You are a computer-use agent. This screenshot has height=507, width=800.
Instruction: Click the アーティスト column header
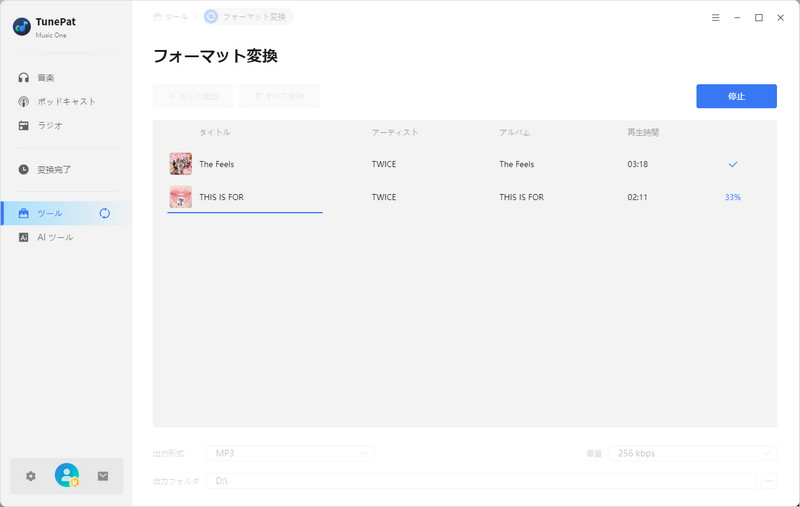pyautogui.click(x=395, y=132)
